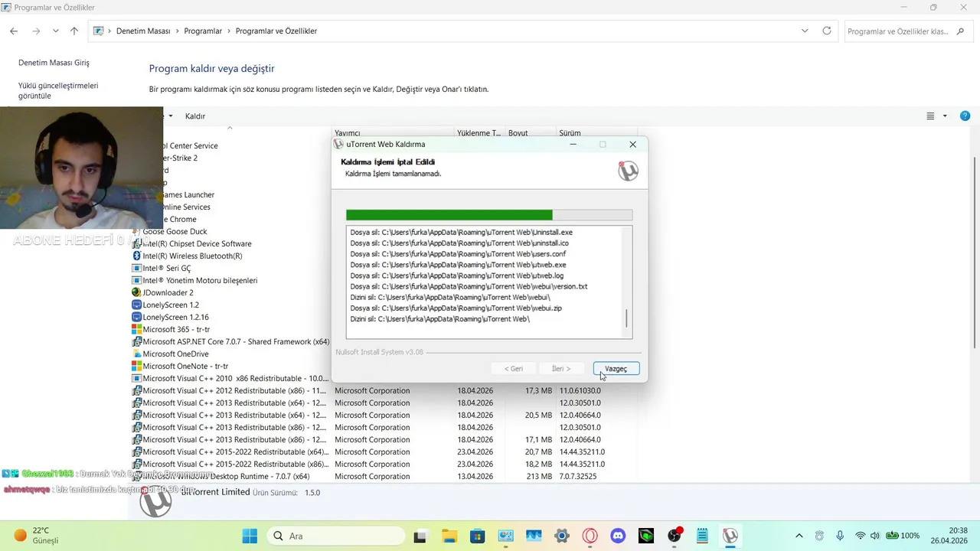Expand chevron after Denetim Masası breadcrumb
Image resolution: width=980 pixels, height=551 pixels.
point(178,31)
